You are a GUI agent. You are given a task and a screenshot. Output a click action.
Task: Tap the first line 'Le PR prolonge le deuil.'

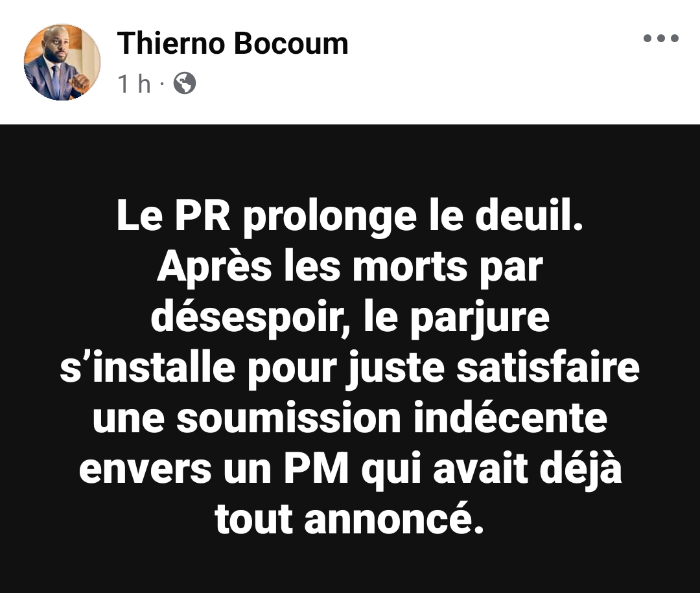pos(350,218)
